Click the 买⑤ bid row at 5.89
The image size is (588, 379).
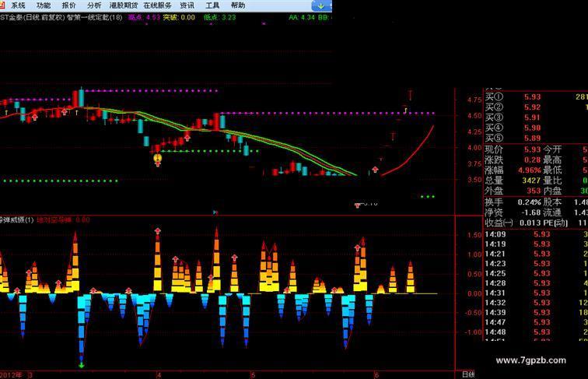point(536,138)
